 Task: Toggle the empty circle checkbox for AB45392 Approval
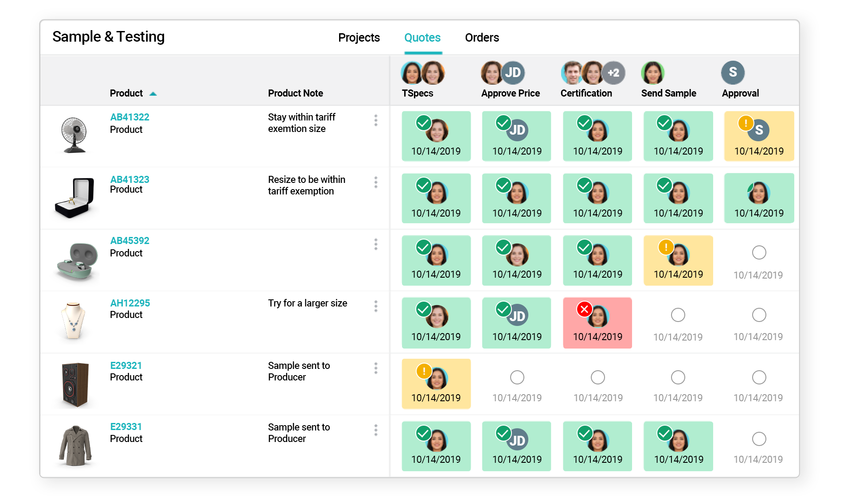[x=760, y=252]
